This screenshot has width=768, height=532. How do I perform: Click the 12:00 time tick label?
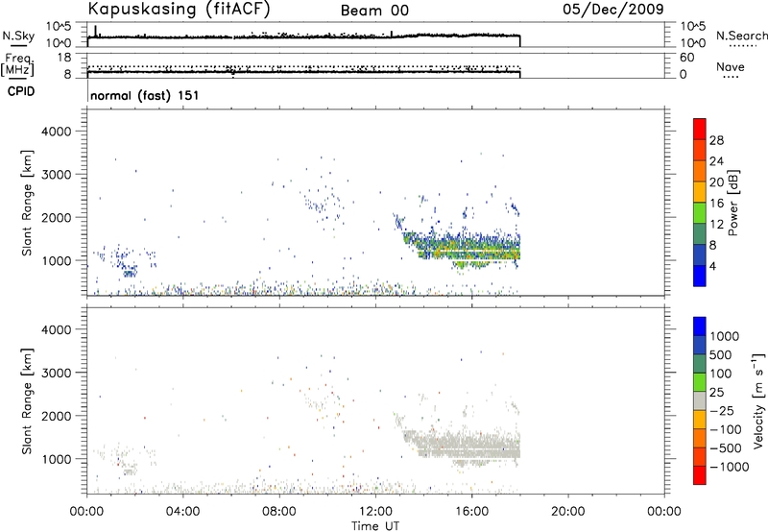[375, 512]
